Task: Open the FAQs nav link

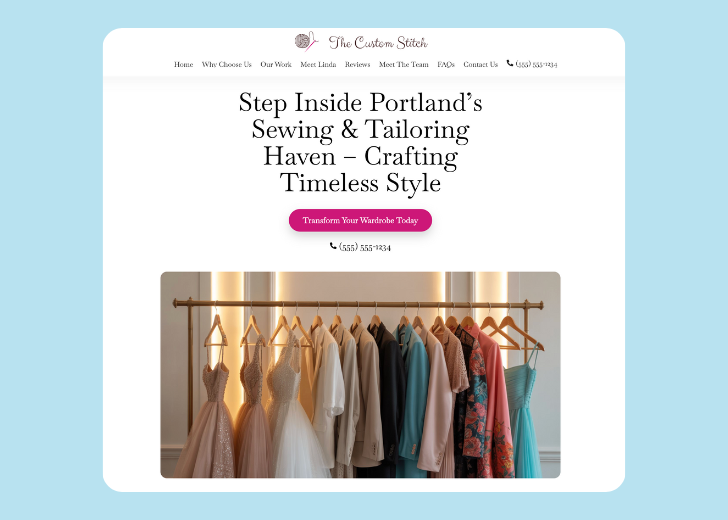Action: coord(446,65)
